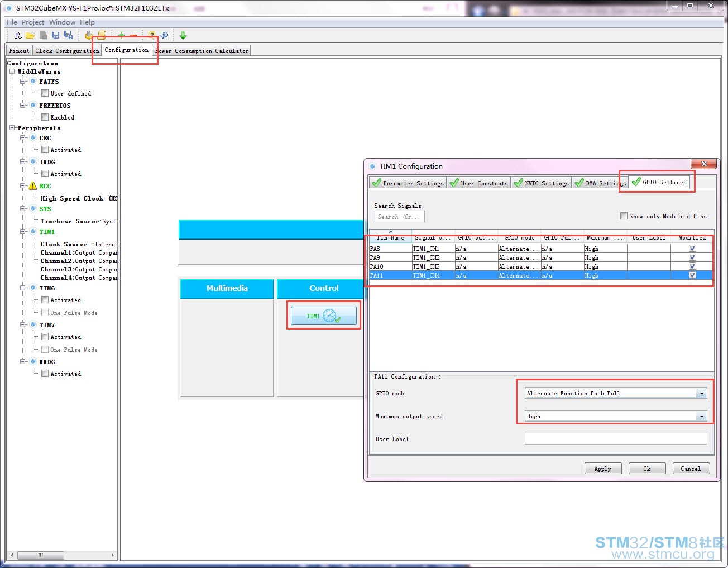Click the FREERTOS cube icon
The height and width of the screenshot is (568, 728).
point(33,106)
